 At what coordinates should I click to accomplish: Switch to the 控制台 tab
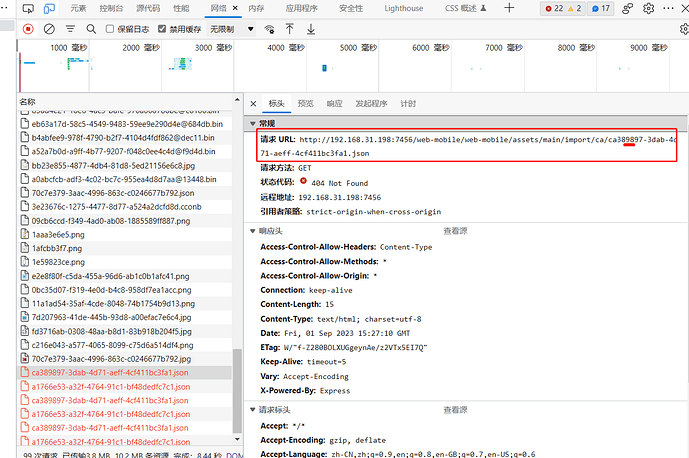coord(111,8)
